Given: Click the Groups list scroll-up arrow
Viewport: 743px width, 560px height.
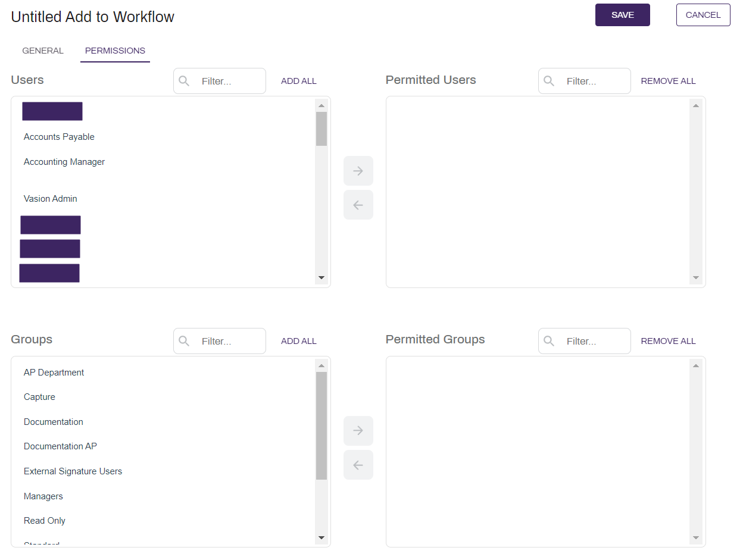Looking at the screenshot, I should [x=321, y=365].
